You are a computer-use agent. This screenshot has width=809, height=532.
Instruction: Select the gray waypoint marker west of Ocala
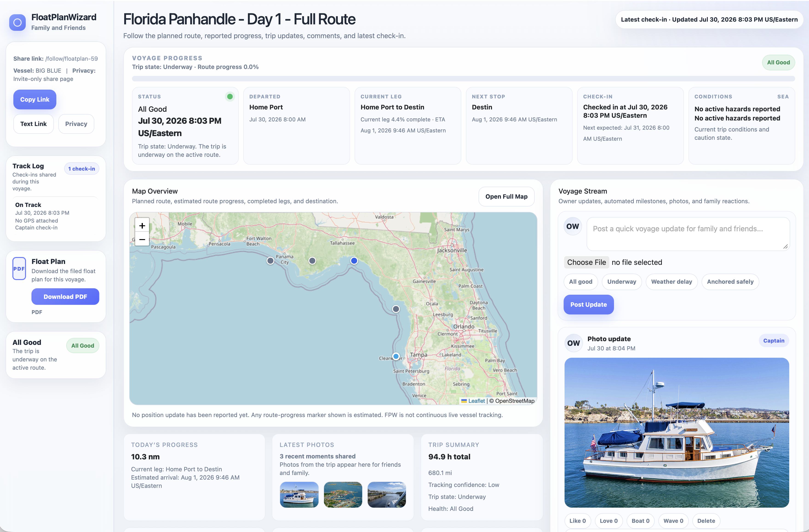click(x=396, y=309)
